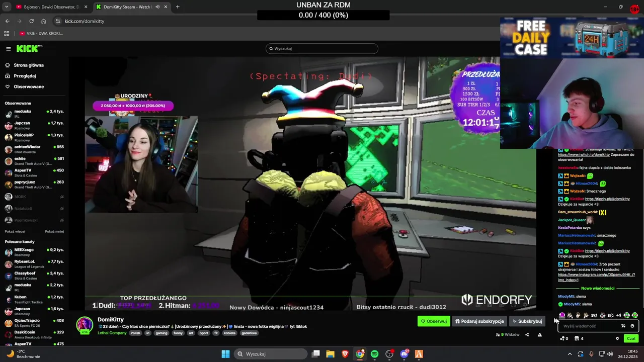
Task: Click the browser home icon
Action: (44, 21)
